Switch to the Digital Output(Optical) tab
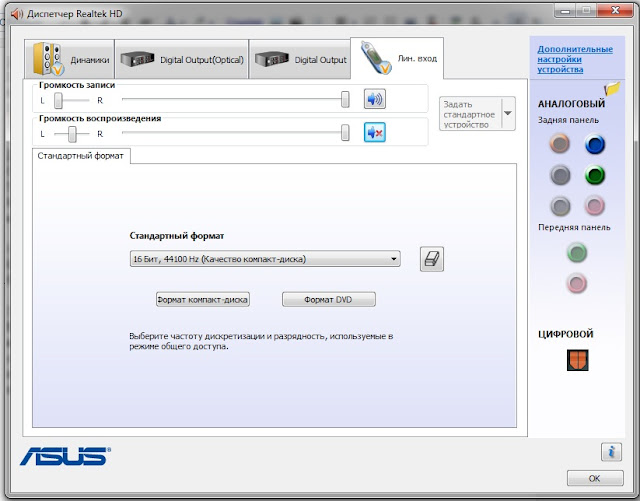This screenshot has height=501, width=640. [x=182, y=59]
